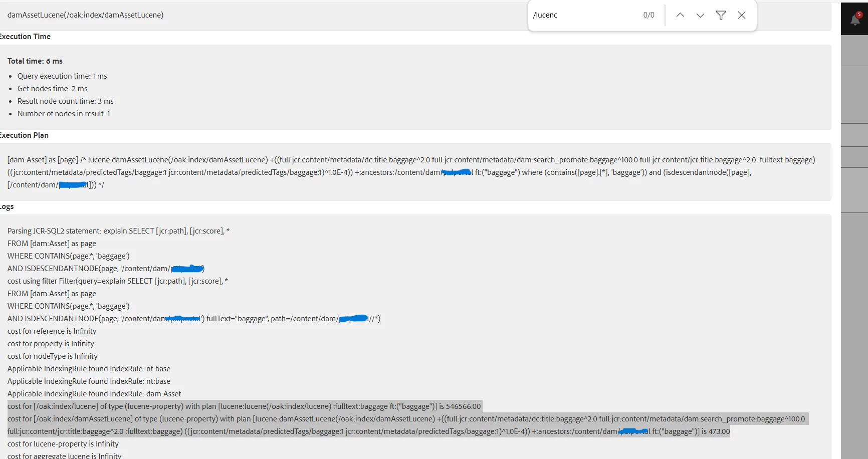Screen dimensions: 868x459
Task: Click first FROM [dam:Asset] as page line
Action: pos(52,244)
